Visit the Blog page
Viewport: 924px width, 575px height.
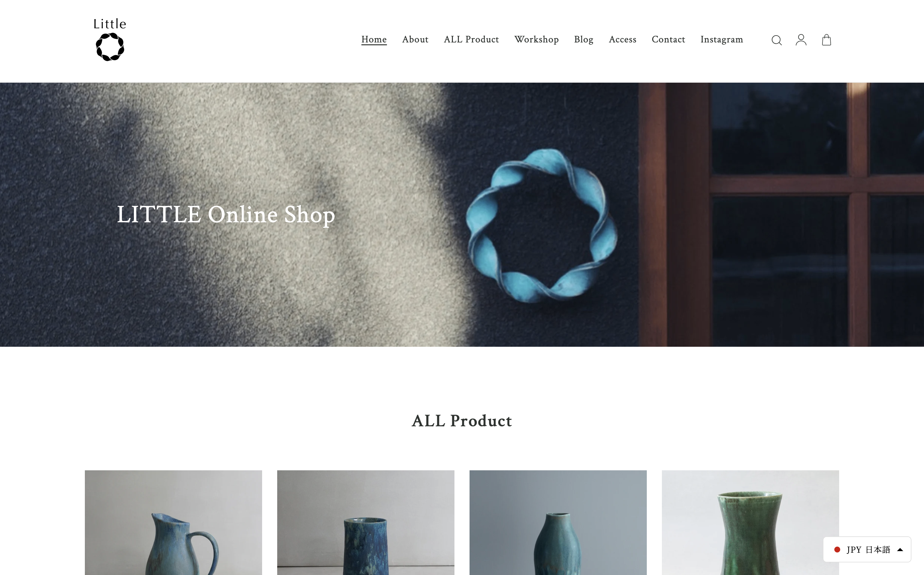[x=583, y=40]
